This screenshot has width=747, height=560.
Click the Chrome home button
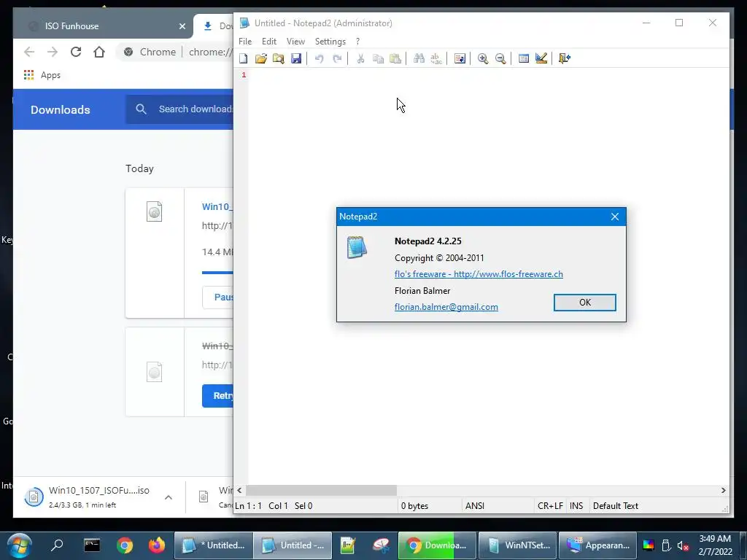pyautogui.click(x=99, y=52)
